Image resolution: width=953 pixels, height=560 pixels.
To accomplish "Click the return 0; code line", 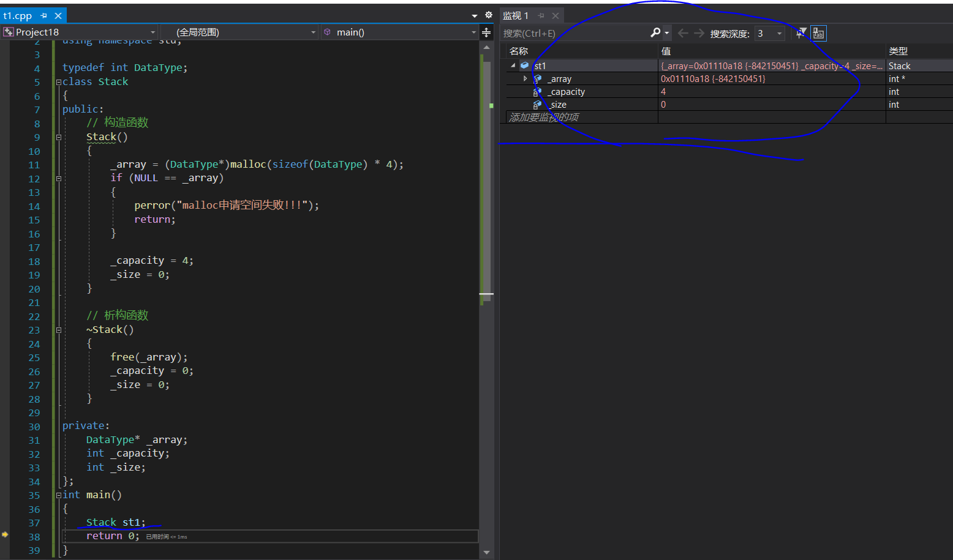I will coord(113,536).
